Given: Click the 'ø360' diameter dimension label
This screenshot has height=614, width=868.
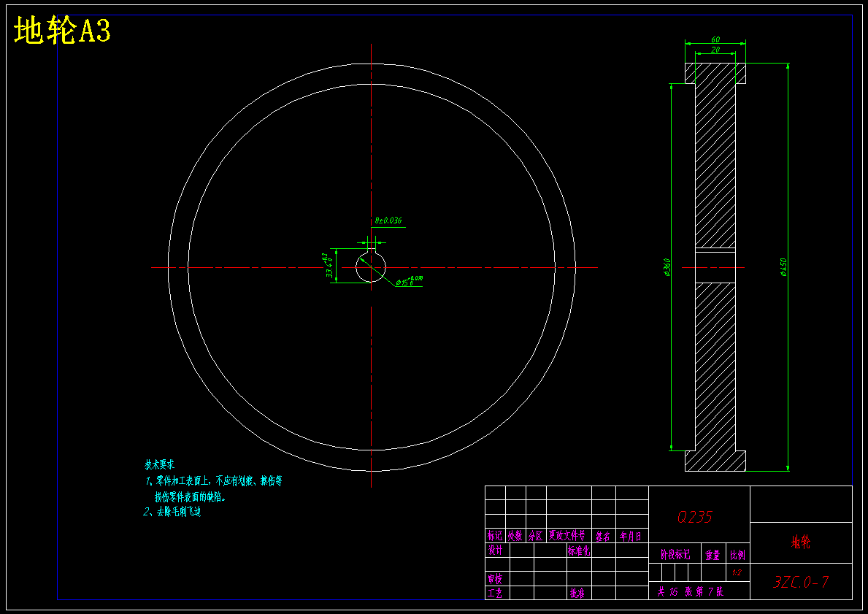Looking at the screenshot, I should 667,267.
